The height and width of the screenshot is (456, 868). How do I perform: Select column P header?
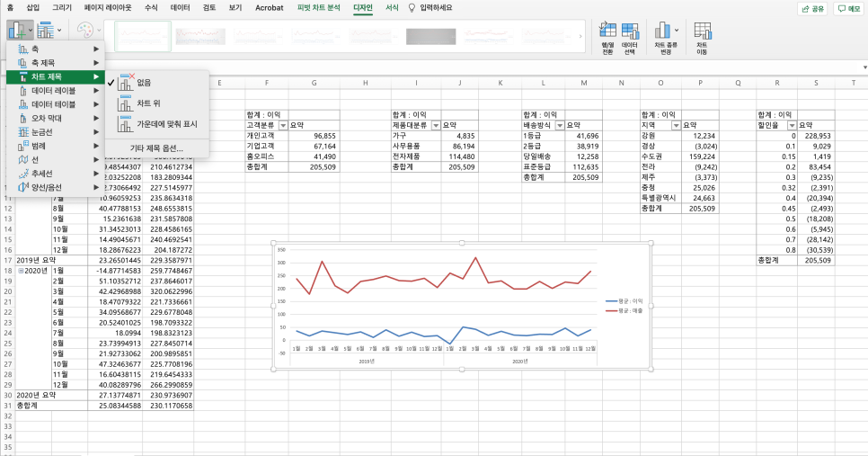(x=700, y=83)
